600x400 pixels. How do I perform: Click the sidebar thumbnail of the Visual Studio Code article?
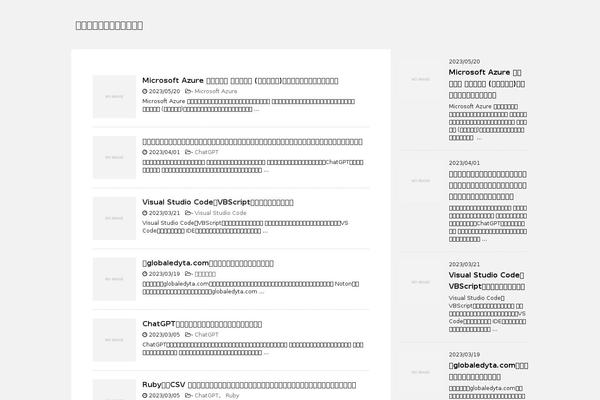point(421,282)
